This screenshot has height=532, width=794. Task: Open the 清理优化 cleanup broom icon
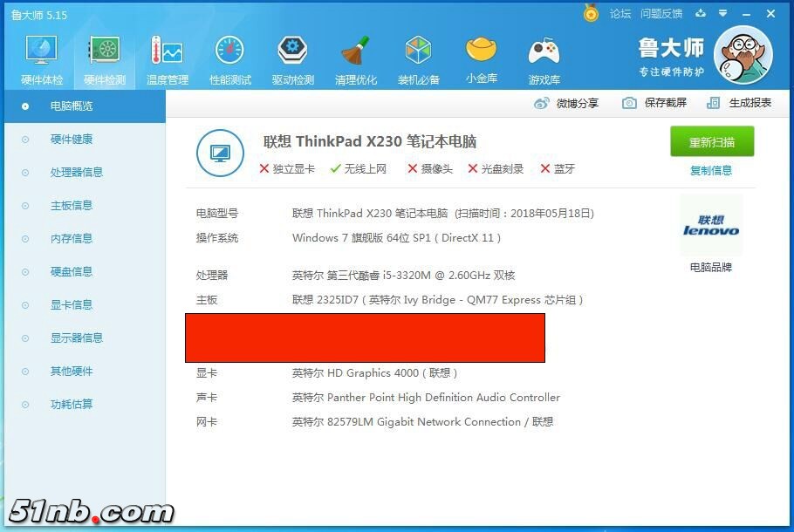(x=356, y=59)
